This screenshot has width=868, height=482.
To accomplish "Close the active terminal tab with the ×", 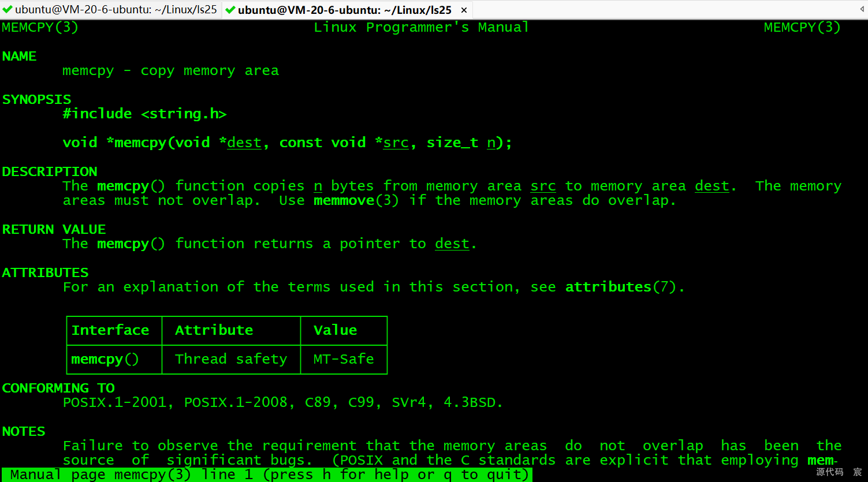I will tap(464, 10).
